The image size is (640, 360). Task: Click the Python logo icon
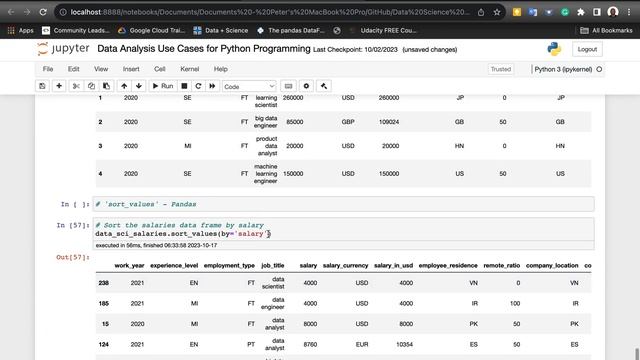pos(554,49)
